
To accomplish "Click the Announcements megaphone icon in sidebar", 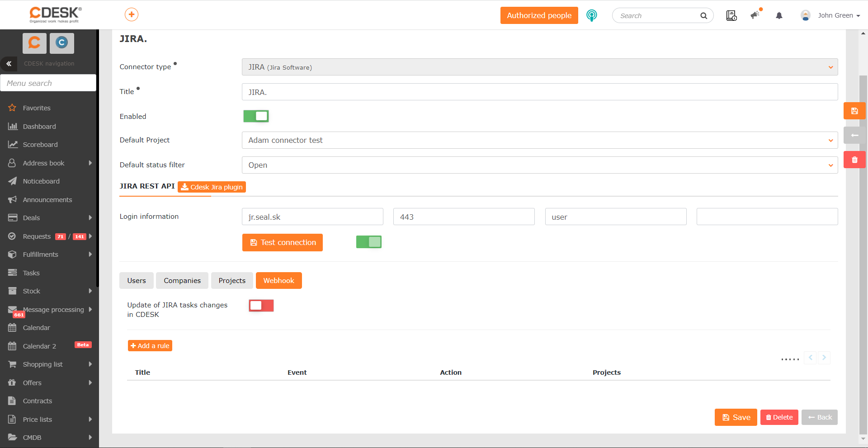I will [x=12, y=199].
